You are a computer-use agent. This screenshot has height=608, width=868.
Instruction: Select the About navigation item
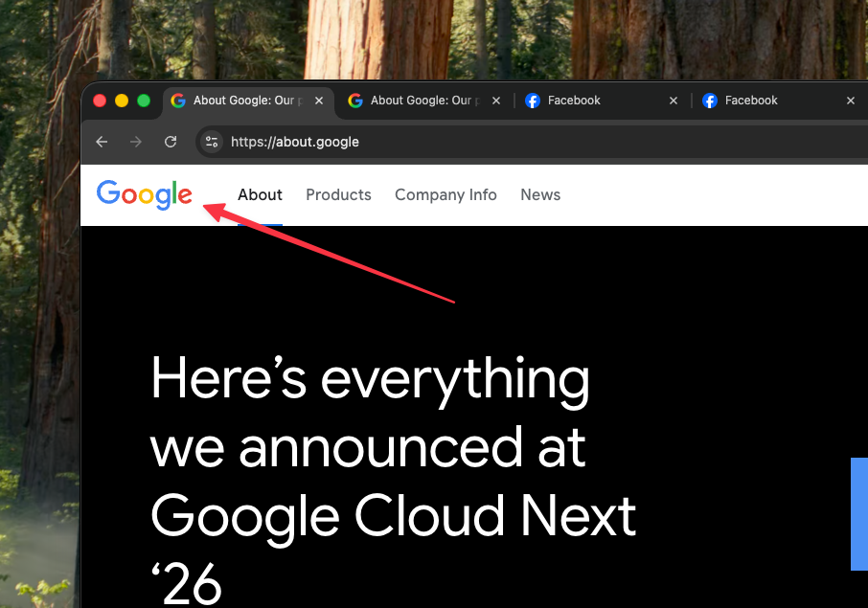point(260,194)
